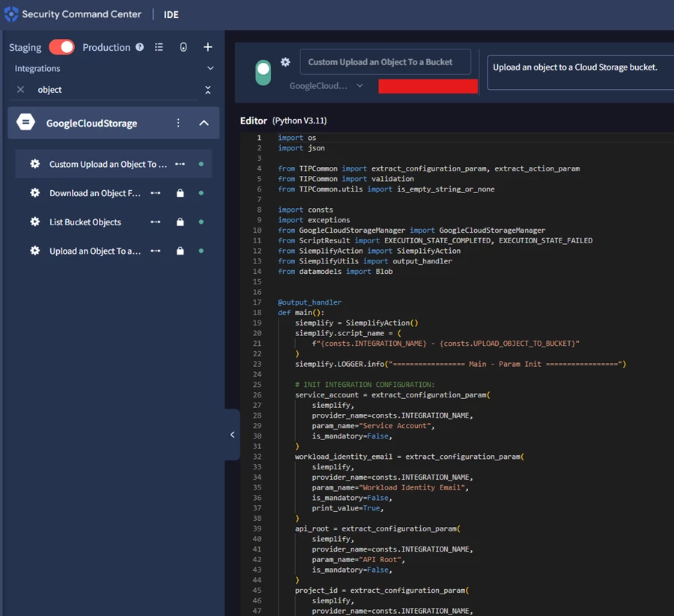This screenshot has width=674, height=616.
Task: Click green status dot of Custom Upload
Action: coord(201,164)
